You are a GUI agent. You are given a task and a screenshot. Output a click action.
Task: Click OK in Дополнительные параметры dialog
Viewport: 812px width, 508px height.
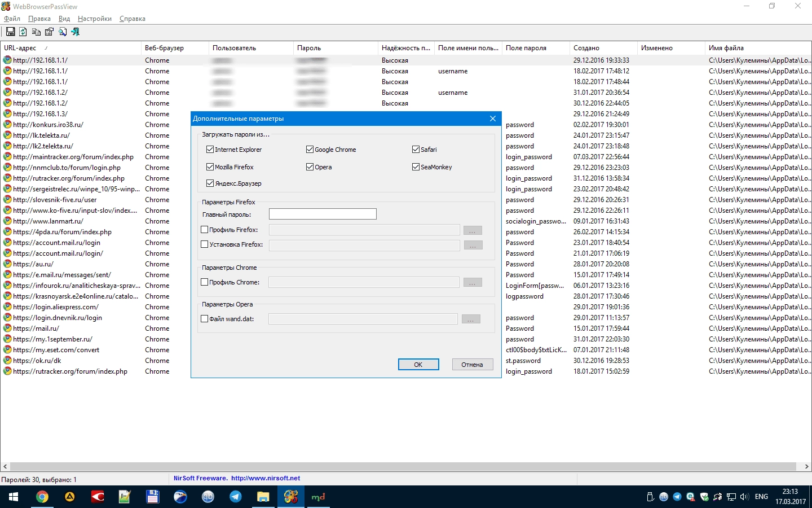coord(418,365)
